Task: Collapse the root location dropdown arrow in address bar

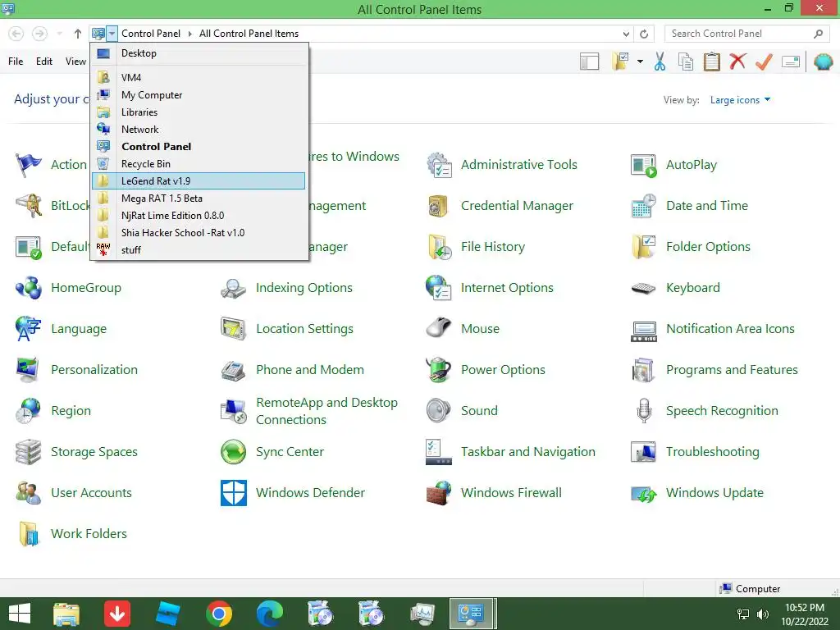Action: pos(112,34)
